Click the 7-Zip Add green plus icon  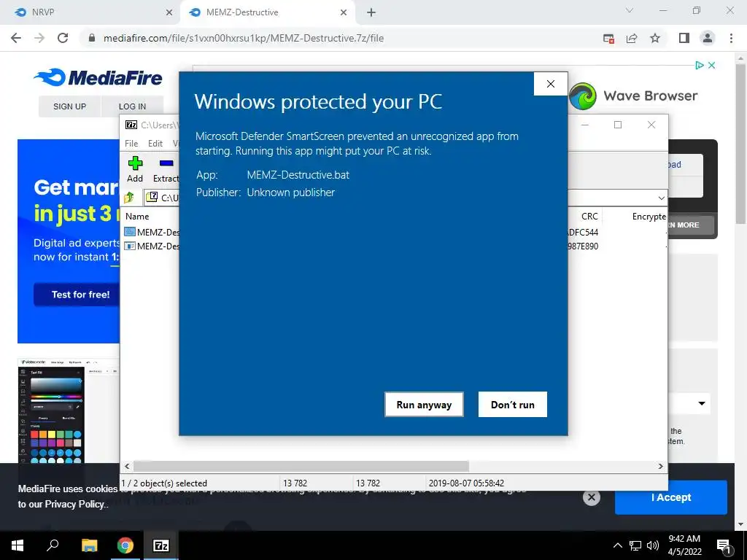click(x=135, y=163)
